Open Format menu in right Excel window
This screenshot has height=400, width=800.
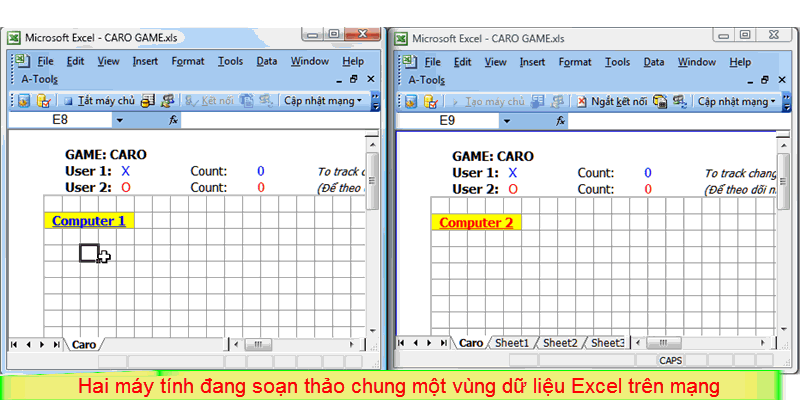pos(575,62)
